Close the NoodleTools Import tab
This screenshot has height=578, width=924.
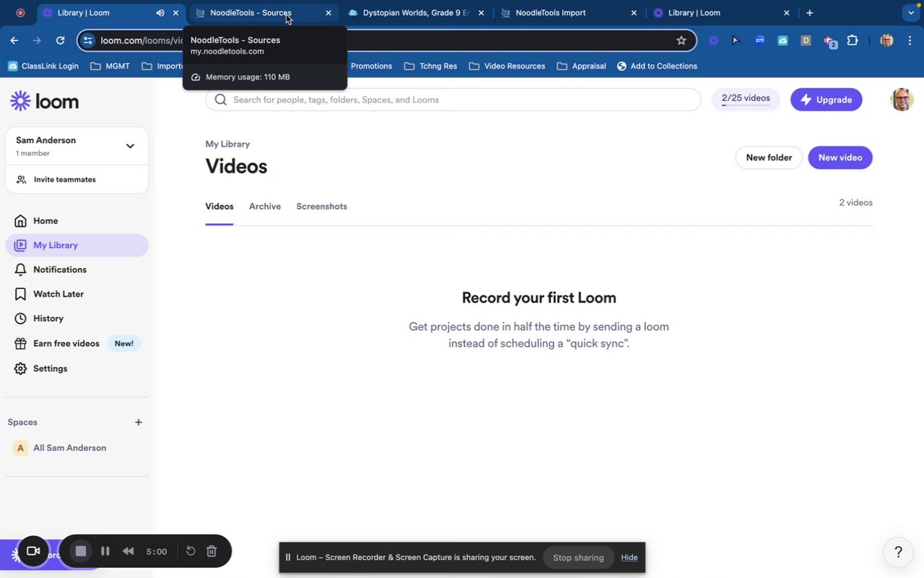pos(634,13)
